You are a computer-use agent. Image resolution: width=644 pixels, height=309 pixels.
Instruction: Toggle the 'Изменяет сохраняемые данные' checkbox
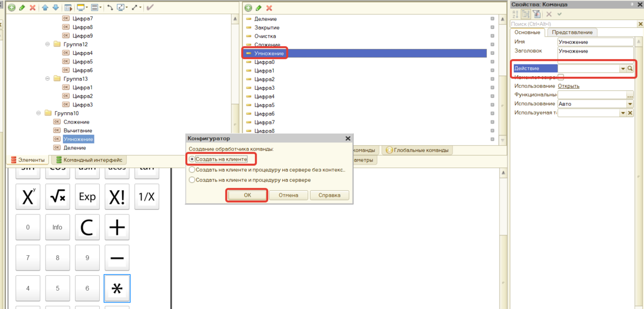pyautogui.click(x=561, y=77)
